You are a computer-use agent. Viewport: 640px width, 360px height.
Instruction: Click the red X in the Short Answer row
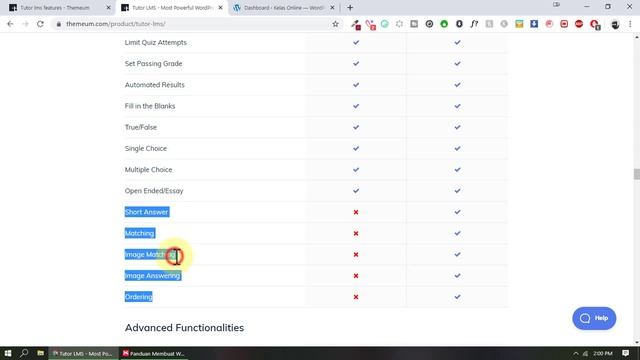(x=356, y=212)
